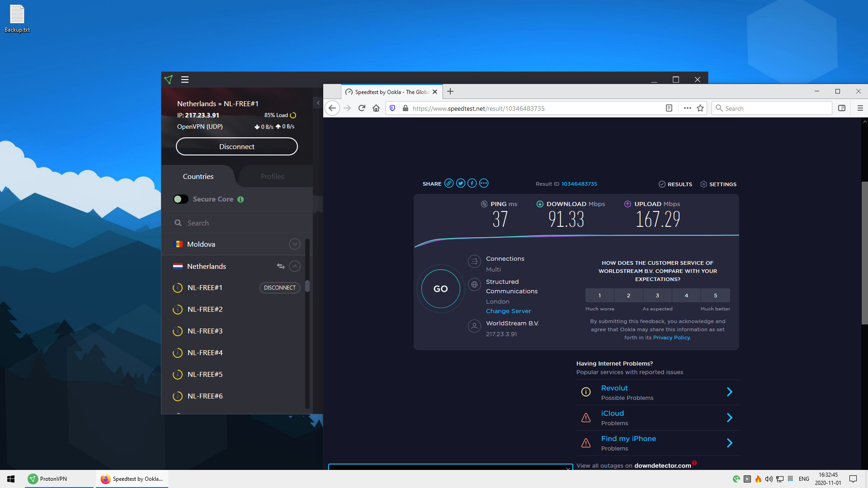Open Firefox sidebar panel icon

pos(842,108)
